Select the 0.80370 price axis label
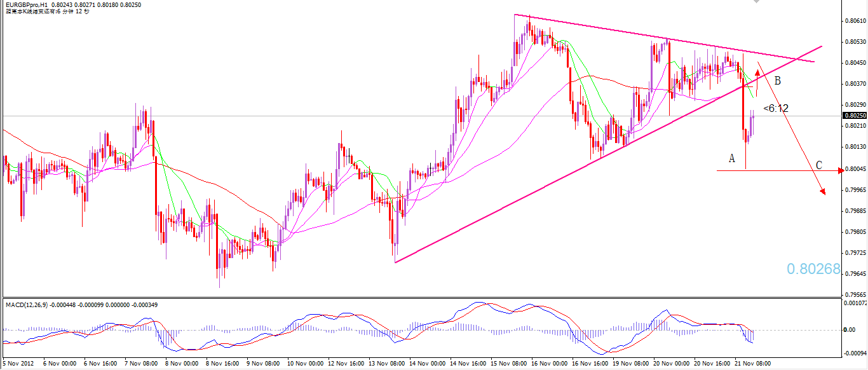 pyautogui.click(x=855, y=84)
